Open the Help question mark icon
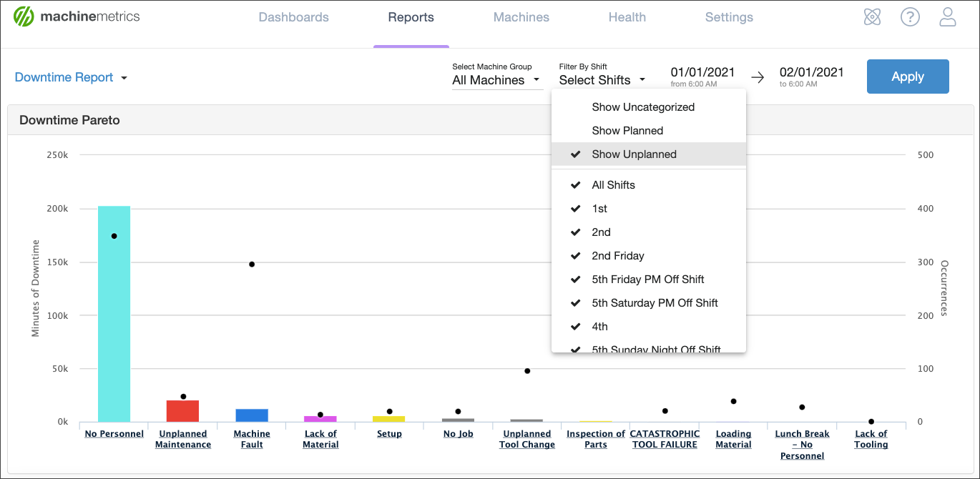This screenshot has height=479, width=980. coord(910,16)
